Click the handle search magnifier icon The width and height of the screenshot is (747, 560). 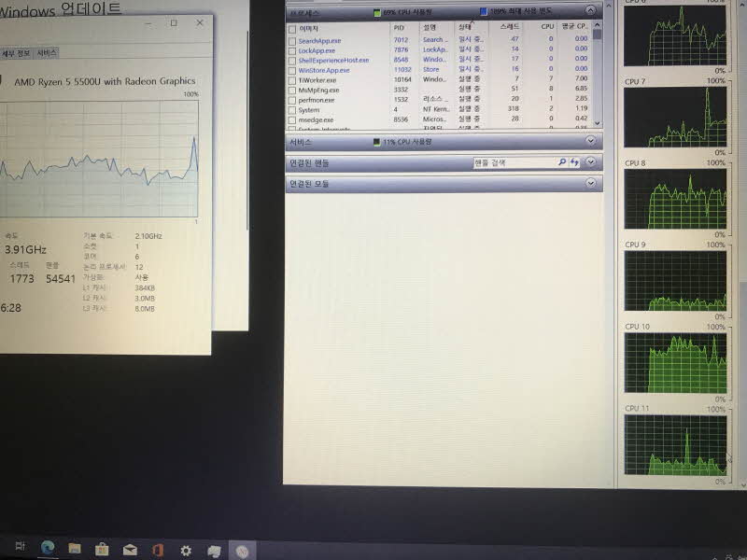562,162
